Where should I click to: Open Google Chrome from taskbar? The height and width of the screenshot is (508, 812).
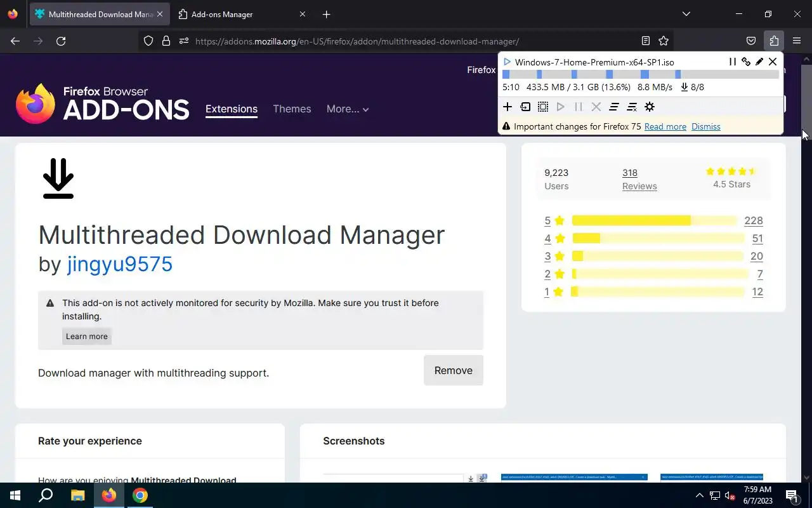coord(140,495)
